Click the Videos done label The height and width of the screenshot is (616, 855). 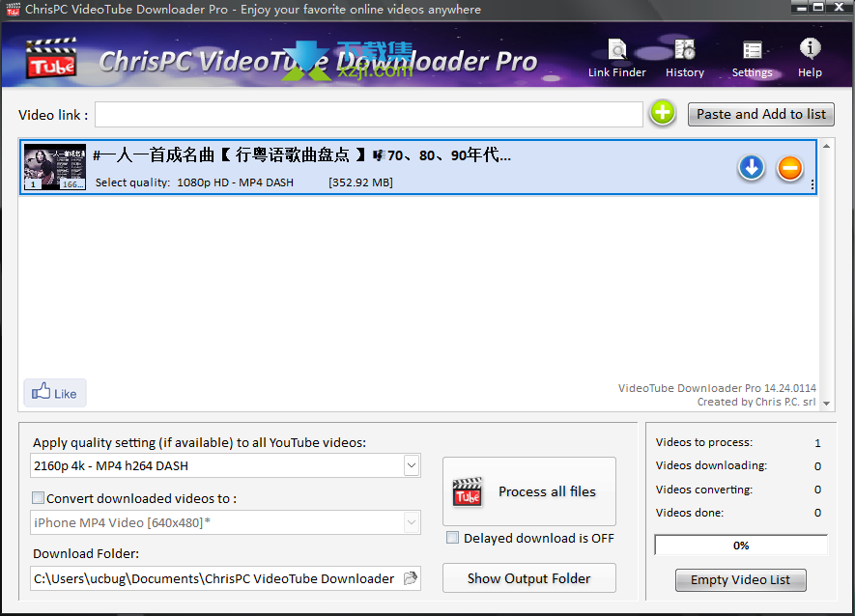pos(689,513)
